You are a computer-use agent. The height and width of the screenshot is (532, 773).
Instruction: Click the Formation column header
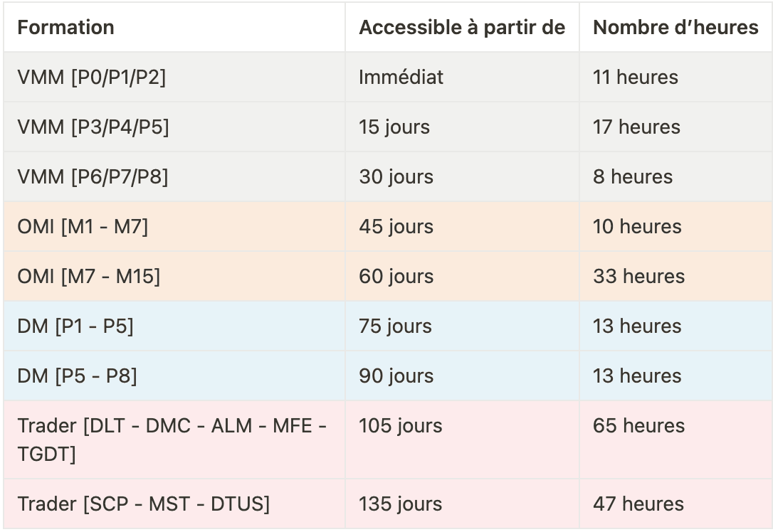click(x=174, y=27)
